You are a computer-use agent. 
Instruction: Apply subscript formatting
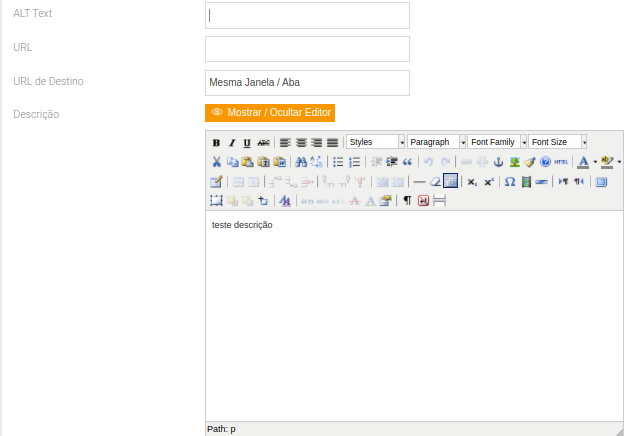(x=472, y=182)
